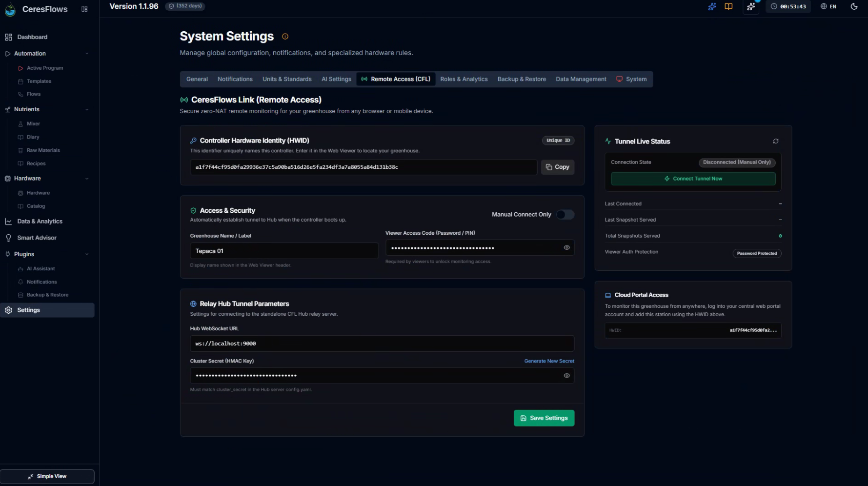This screenshot has height=486, width=868.
Task: Open Templates in sidebar
Action: [39, 81]
